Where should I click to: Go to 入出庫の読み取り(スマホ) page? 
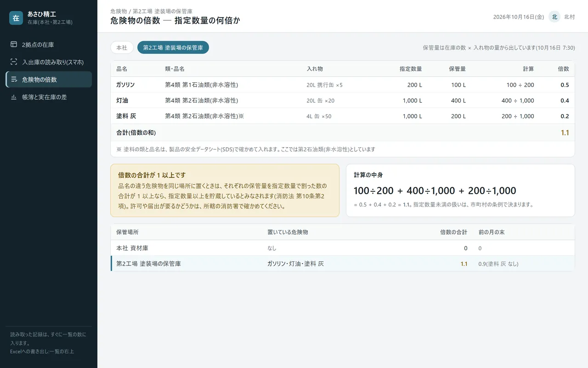49,62
